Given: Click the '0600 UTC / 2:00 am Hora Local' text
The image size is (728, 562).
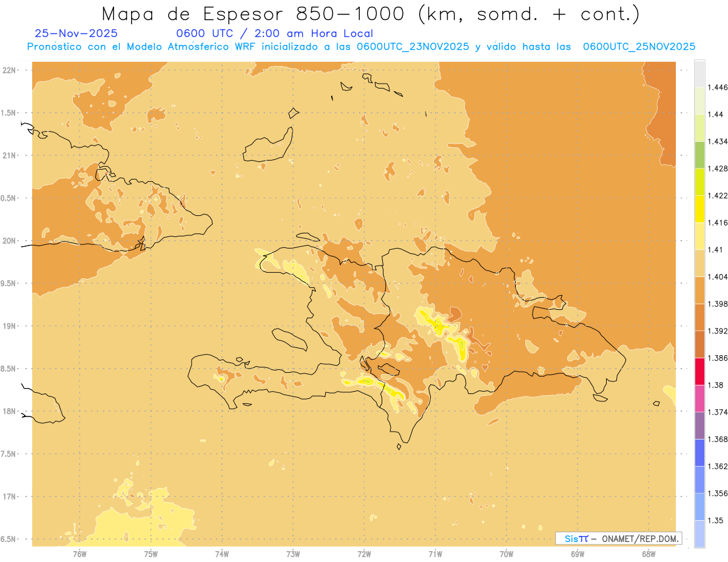Looking at the screenshot, I should pos(275,34).
